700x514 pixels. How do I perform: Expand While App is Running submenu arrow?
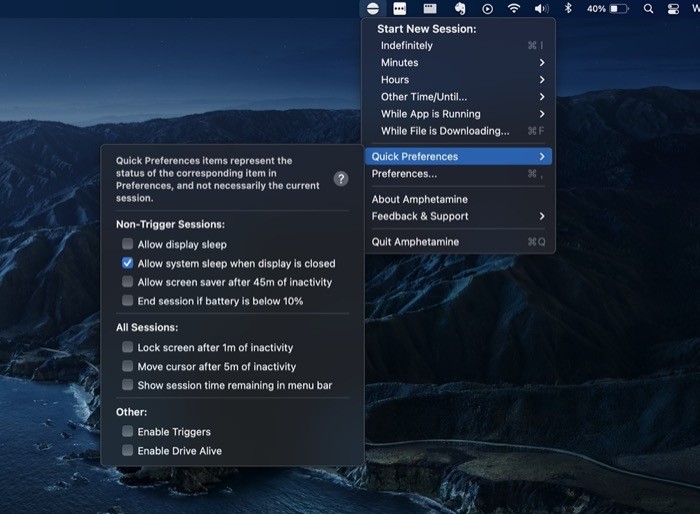coord(542,114)
